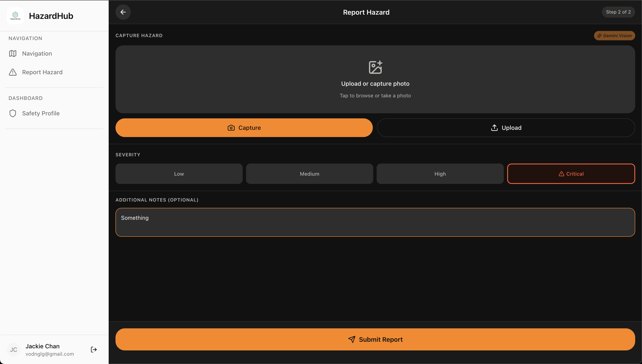Select Medium severity
This screenshot has width=642, height=364.
310,174
